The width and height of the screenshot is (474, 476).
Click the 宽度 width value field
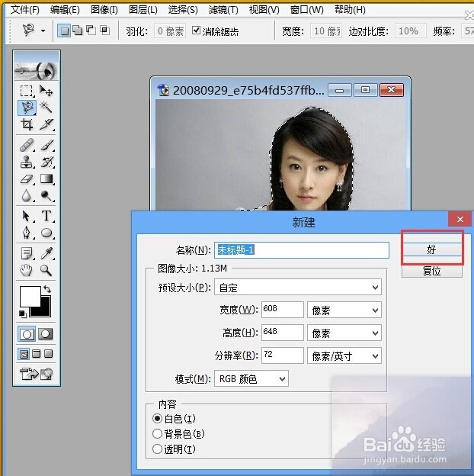282,310
